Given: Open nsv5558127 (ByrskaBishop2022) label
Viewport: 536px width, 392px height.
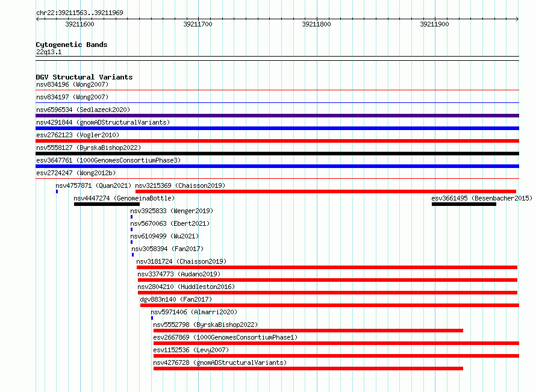Looking at the screenshot, I should point(89,148).
